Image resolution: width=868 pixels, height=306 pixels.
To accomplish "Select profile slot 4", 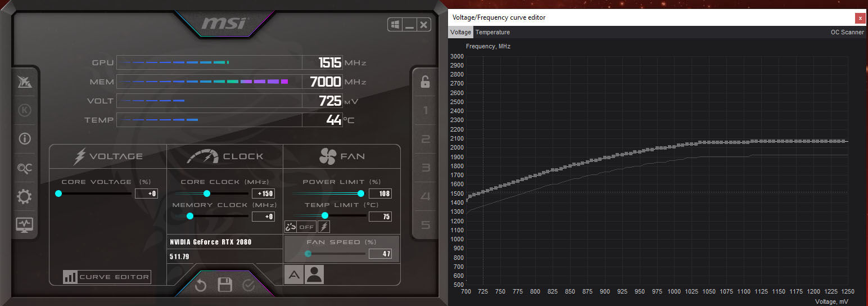I will pyautogui.click(x=426, y=196).
